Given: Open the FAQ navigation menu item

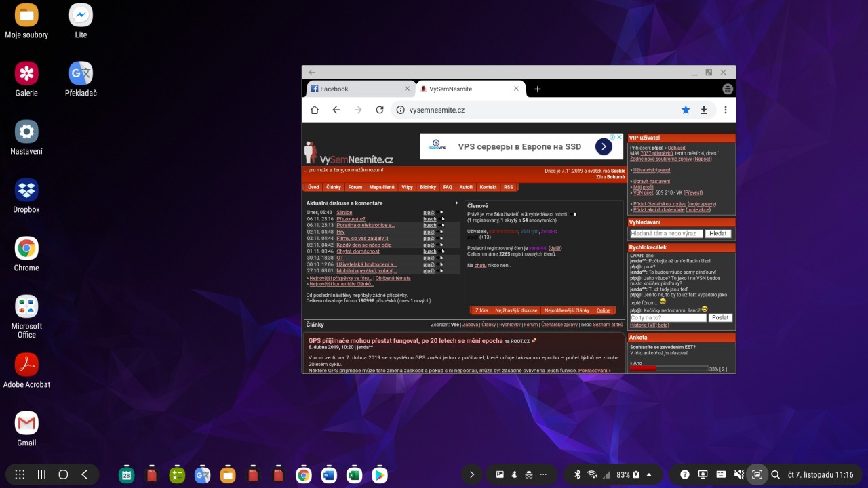Looking at the screenshot, I should 448,187.
